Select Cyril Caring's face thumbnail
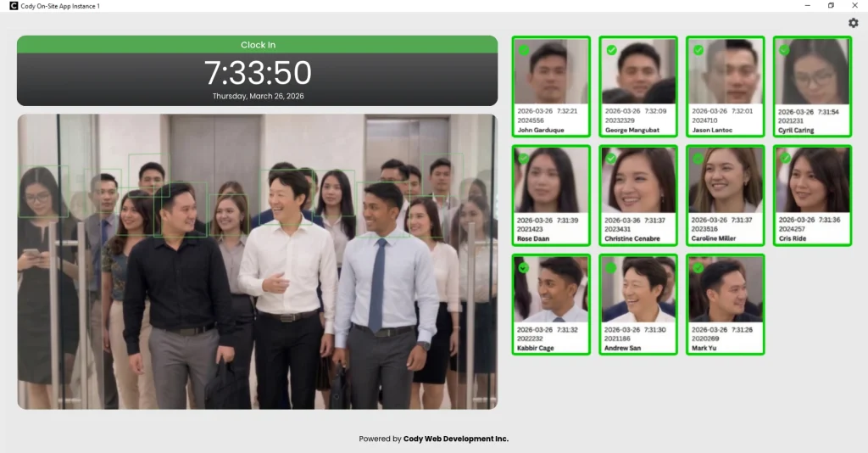This screenshot has height=453, width=868. click(x=812, y=71)
